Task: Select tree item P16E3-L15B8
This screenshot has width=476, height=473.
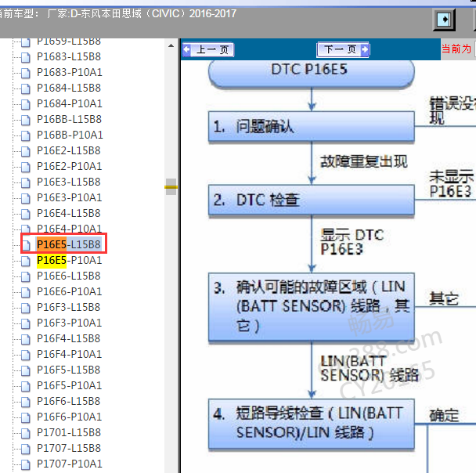Action: coord(69,182)
